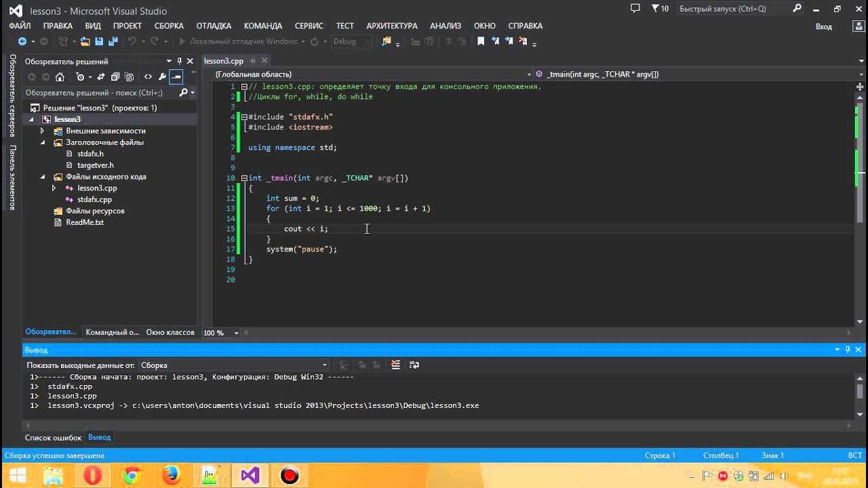Close the lesson3.cpp editor tab

[264, 61]
